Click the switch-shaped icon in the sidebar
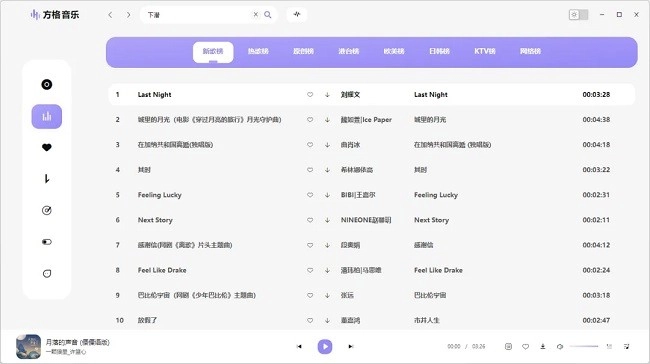 (x=47, y=242)
